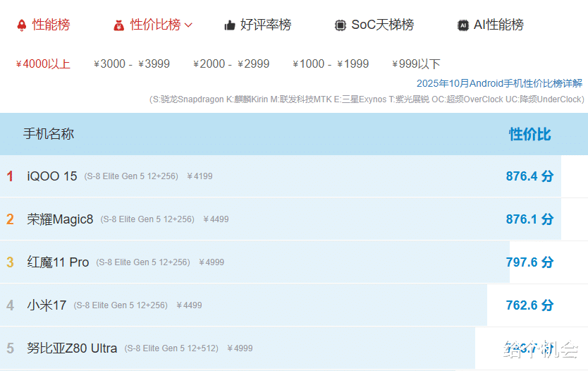Click the chip icon beside SoC天梯榜
The width and height of the screenshot is (588, 371).
340,25
